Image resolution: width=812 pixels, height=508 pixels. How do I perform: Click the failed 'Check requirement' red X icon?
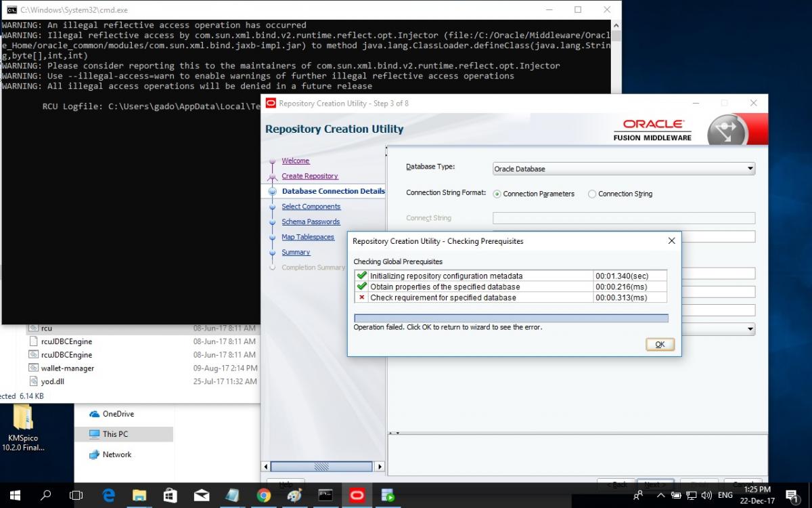(x=362, y=297)
